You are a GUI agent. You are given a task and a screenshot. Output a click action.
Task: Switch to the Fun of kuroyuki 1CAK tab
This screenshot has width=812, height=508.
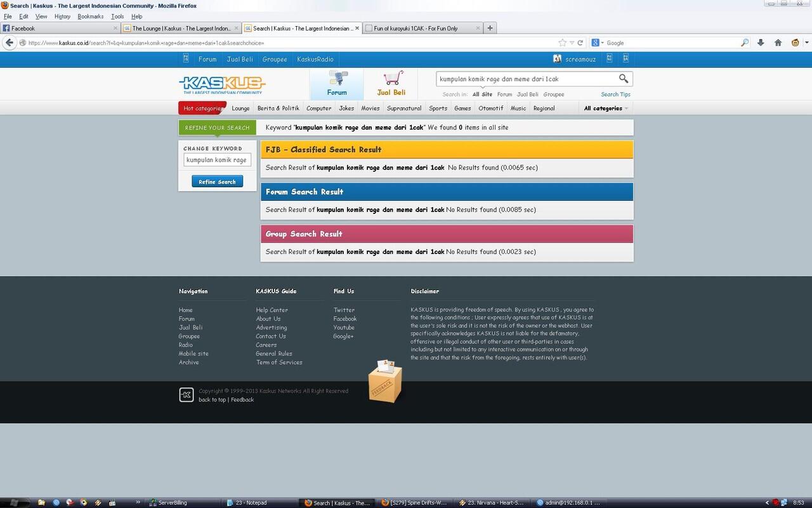[x=422, y=28]
